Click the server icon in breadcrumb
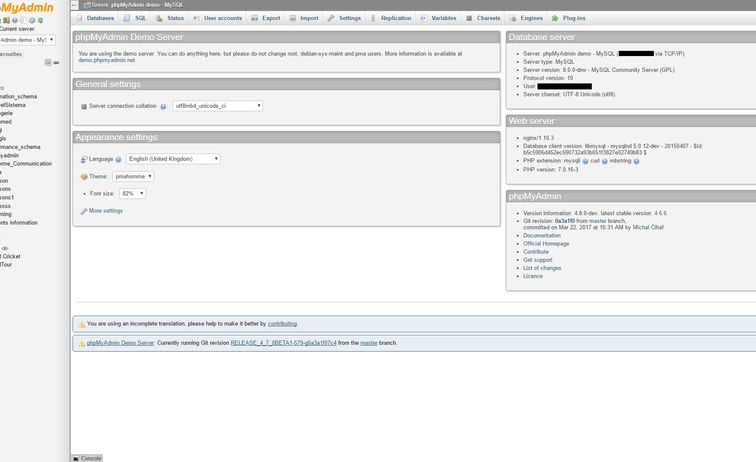This screenshot has height=462, width=756. pyautogui.click(x=87, y=5)
